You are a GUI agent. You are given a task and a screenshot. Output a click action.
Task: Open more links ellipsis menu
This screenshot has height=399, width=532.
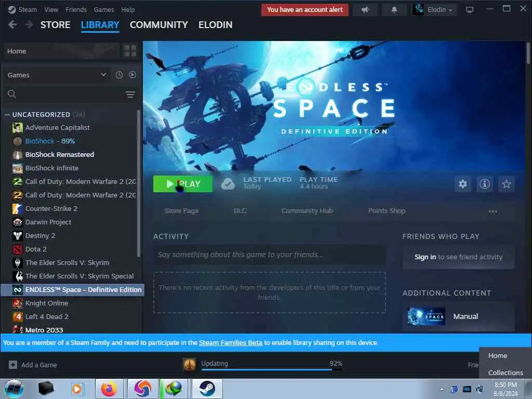[493, 211]
